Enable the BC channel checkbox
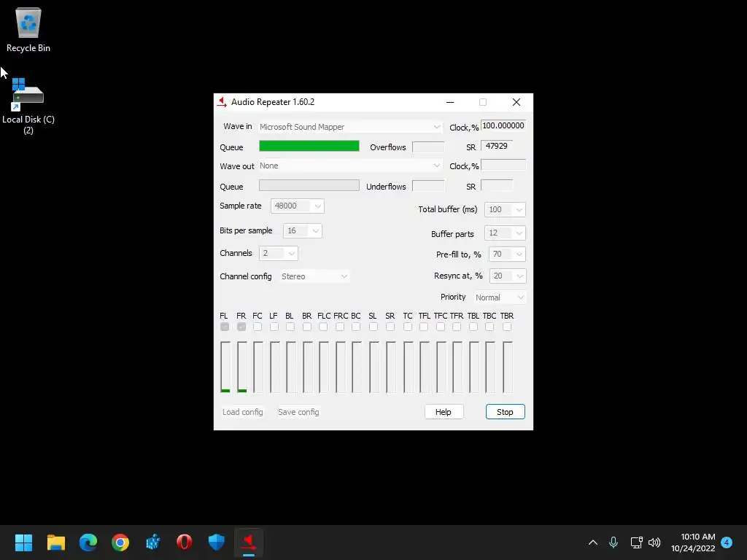The width and height of the screenshot is (747, 560). [356, 327]
